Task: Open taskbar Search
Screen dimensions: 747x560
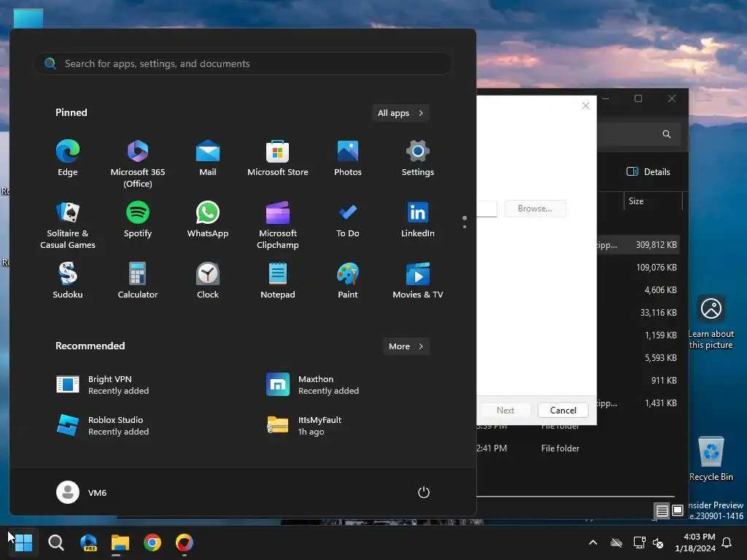Action: coord(55,542)
